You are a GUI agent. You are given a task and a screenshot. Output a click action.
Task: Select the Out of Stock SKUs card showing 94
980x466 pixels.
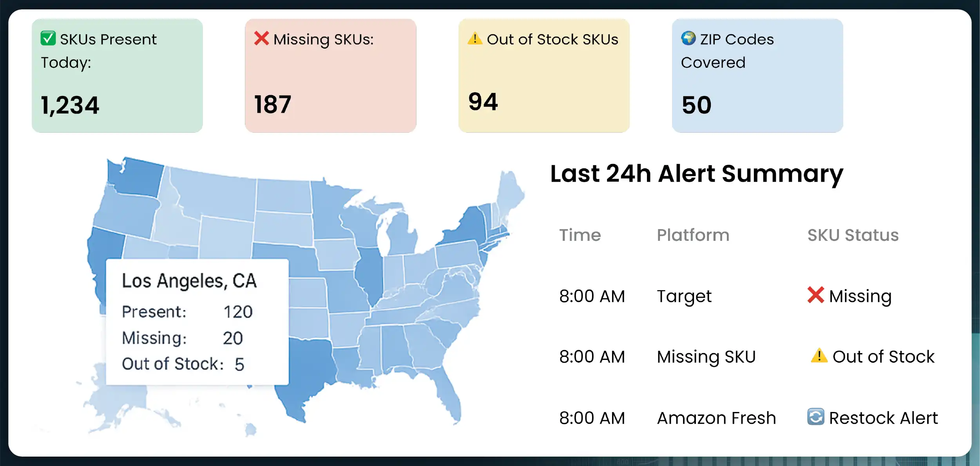click(544, 76)
